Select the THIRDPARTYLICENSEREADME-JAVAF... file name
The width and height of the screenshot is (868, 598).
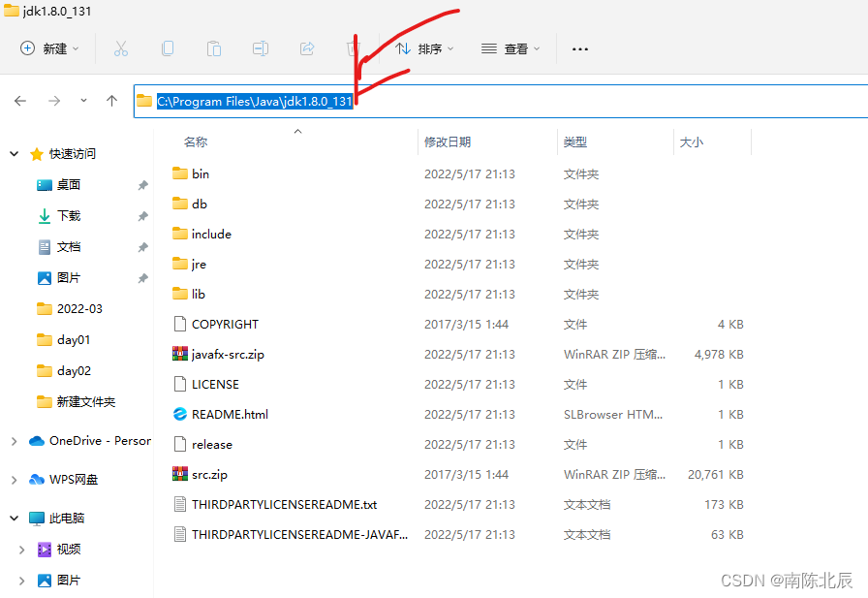299,535
